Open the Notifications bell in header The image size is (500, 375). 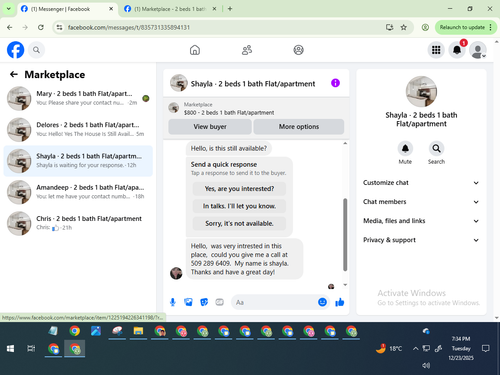tap(457, 50)
